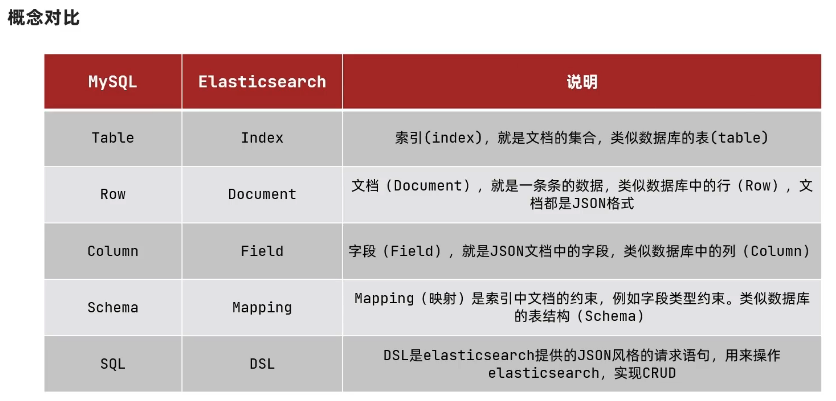The width and height of the screenshot is (836, 401).
Task: Click the Elasticsearch column header
Action: click(262, 82)
